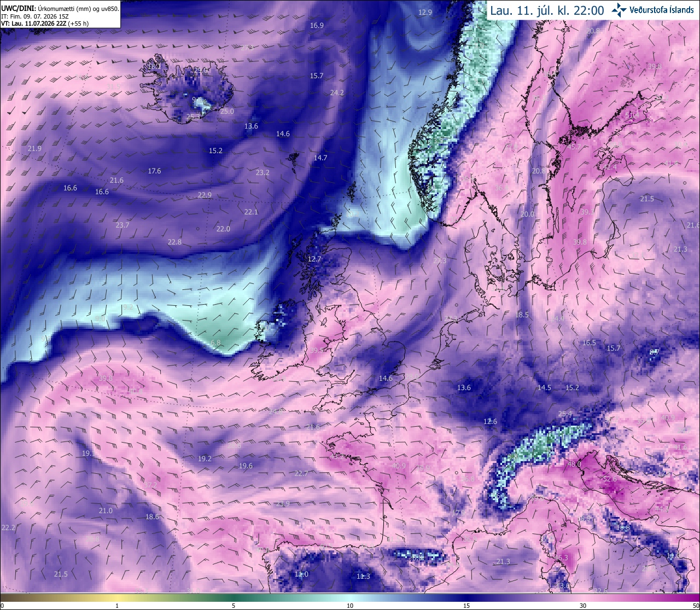
Task: Click the 12.9 value at the top edge
Action: tap(425, 12)
